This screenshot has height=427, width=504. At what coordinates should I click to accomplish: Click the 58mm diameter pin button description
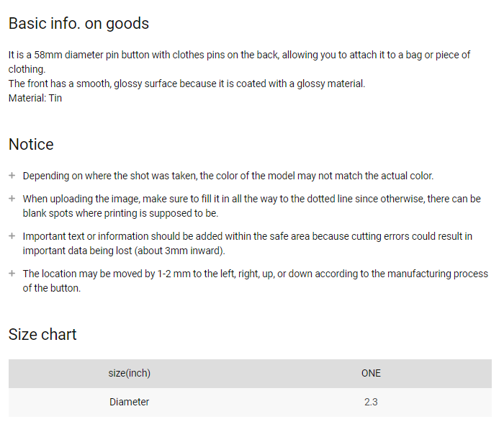[239, 62]
